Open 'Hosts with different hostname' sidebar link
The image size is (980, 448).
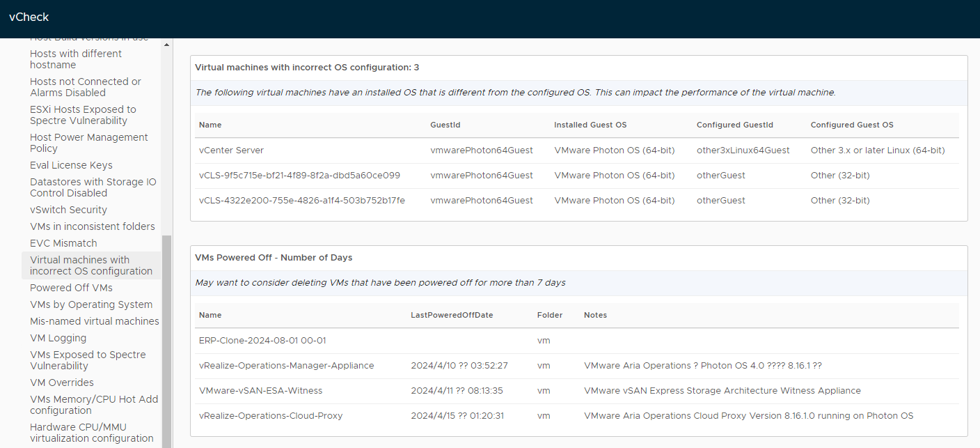(76, 59)
